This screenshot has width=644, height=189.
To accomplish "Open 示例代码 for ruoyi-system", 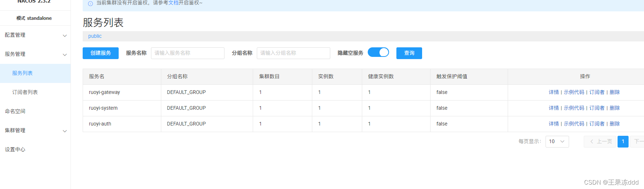I will point(574,108).
